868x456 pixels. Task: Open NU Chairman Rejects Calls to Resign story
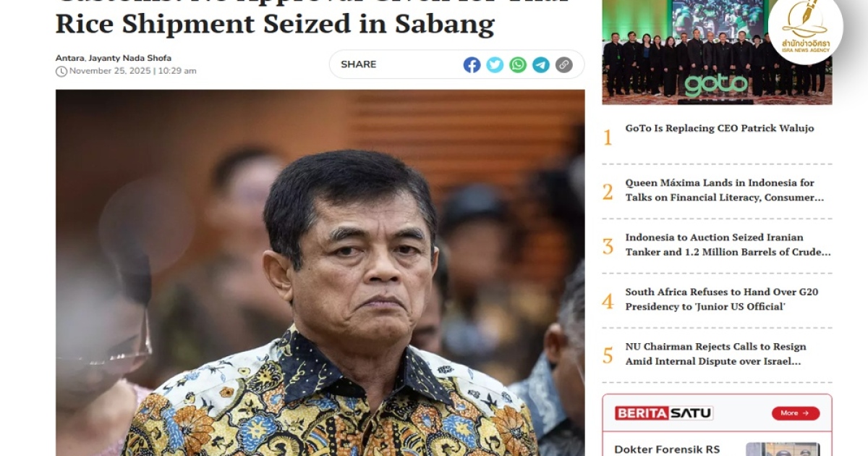[716, 354]
